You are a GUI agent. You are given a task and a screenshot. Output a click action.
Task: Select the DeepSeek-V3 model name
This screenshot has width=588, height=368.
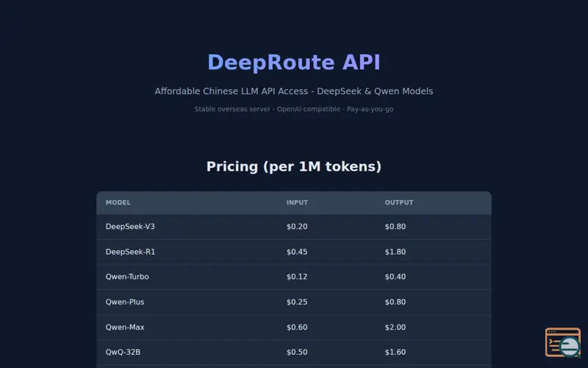click(130, 227)
